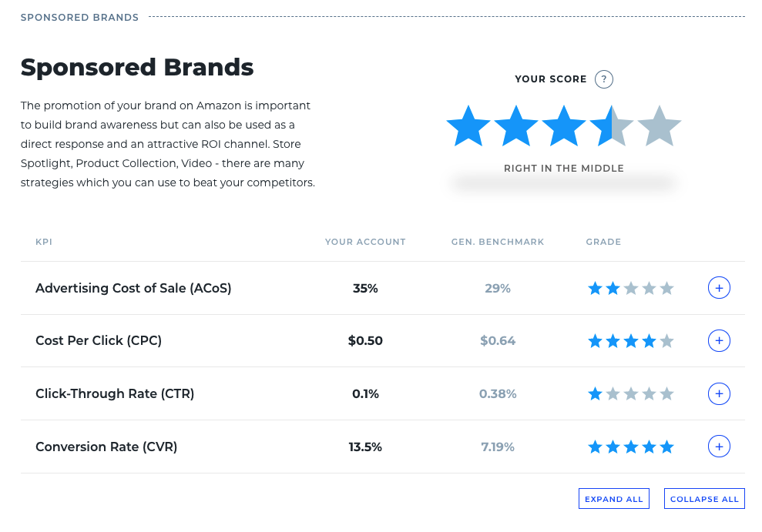Click the fourth star in the overall score

click(613, 125)
